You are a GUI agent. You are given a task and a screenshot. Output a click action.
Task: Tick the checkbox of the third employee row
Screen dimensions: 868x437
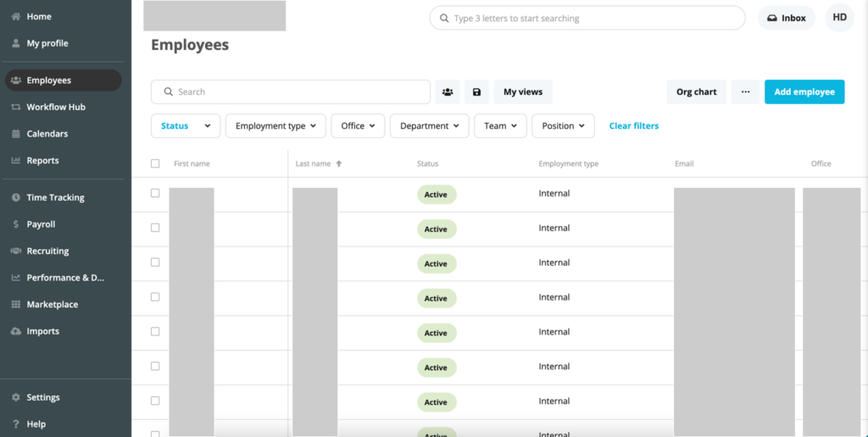tap(155, 263)
